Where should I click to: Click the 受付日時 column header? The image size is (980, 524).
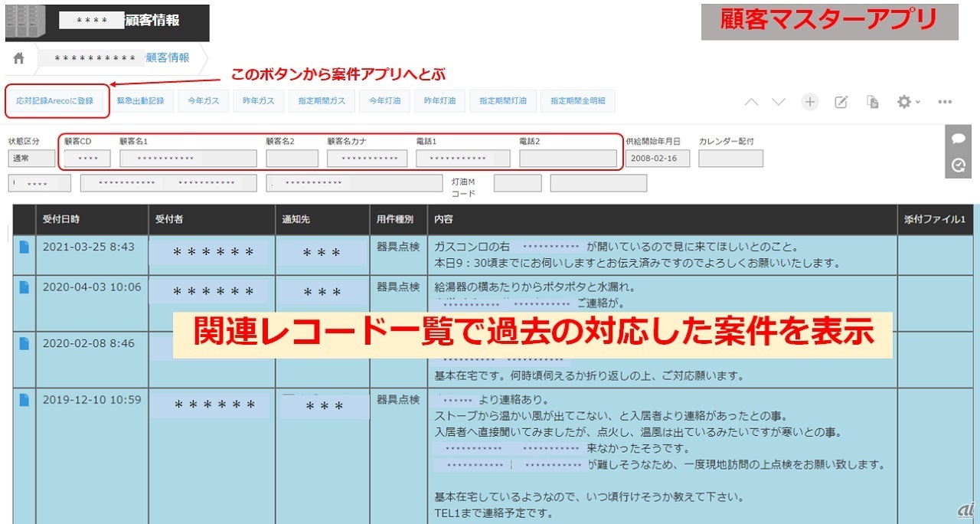(x=91, y=220)
